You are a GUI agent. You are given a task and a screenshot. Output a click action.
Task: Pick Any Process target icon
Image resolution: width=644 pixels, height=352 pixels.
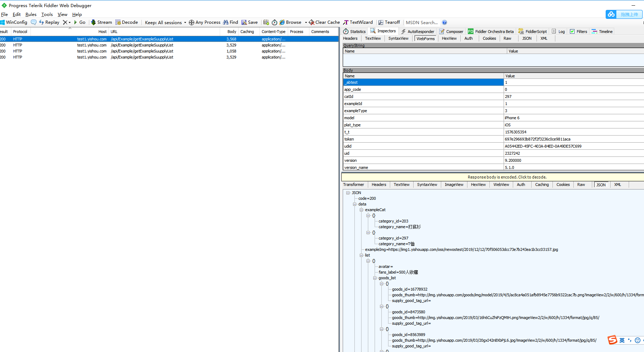(205, 22)
